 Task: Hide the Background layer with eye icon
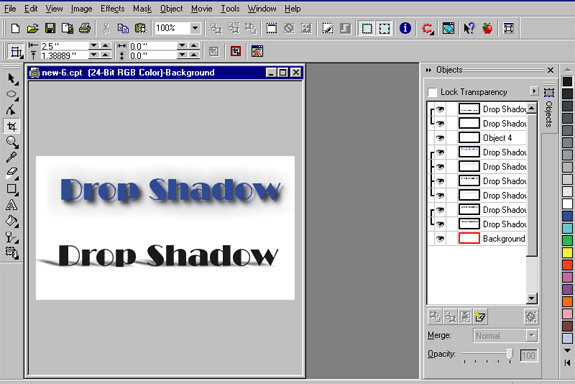click(x=440, y=239)
